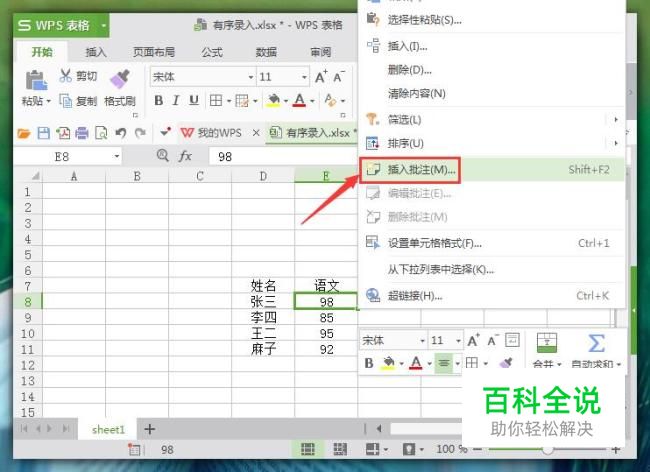
Task: Switch to the 开始 ribbon tab
Action: pos(42,52)
